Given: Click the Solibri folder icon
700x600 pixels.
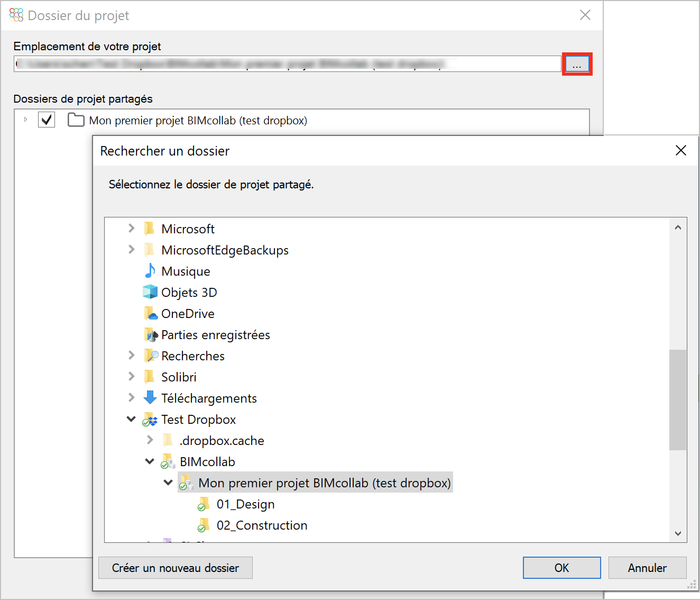Looking at the screenshot, I should coord(150,377).
